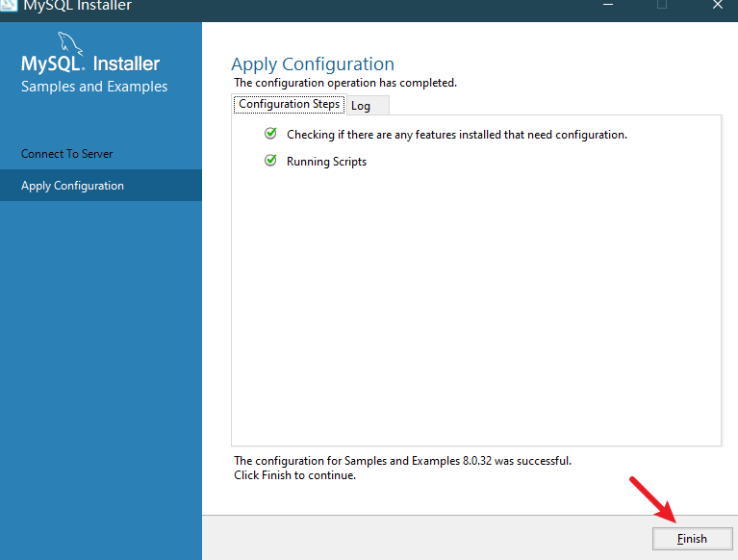Click 'Samples and Examples' sidebar subtitle
The height and width of the screenshot is (560, 738).
(94, 87)
